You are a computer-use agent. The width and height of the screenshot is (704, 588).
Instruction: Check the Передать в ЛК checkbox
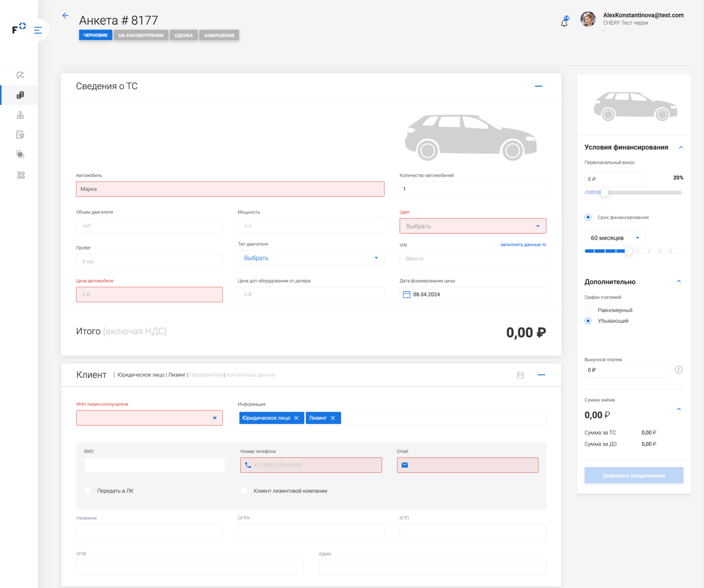(88, 491)
